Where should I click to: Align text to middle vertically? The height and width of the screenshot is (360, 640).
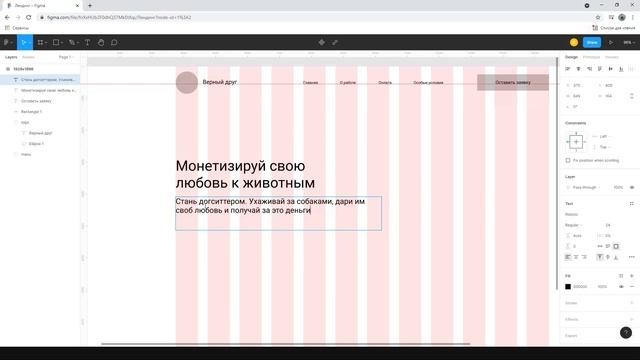(608, 257)
